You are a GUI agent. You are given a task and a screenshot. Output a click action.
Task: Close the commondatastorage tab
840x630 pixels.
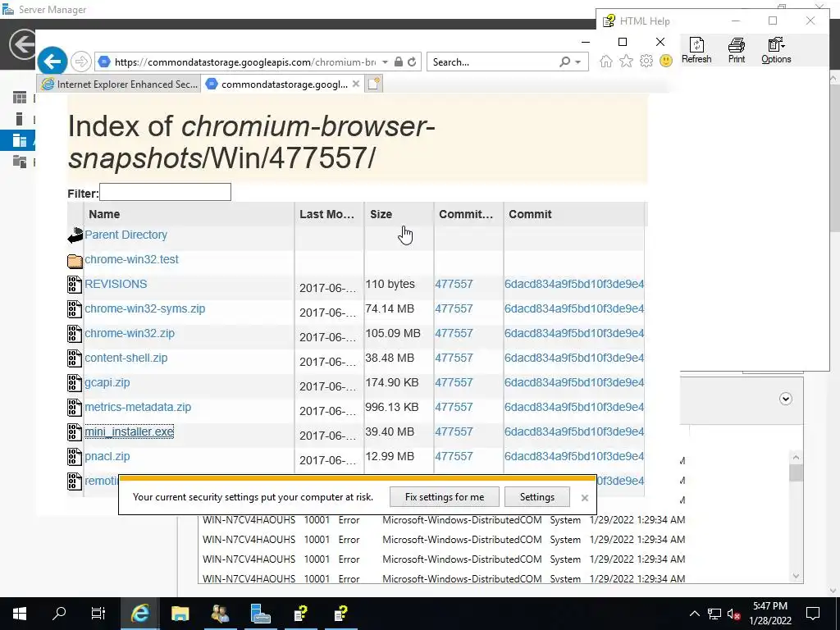click(356, 84)
